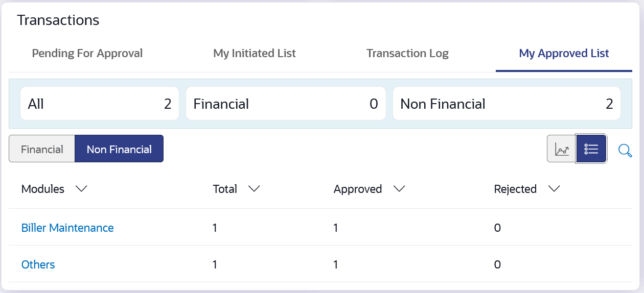Toggle to Non Financial transactions

(x=119, y=149)
